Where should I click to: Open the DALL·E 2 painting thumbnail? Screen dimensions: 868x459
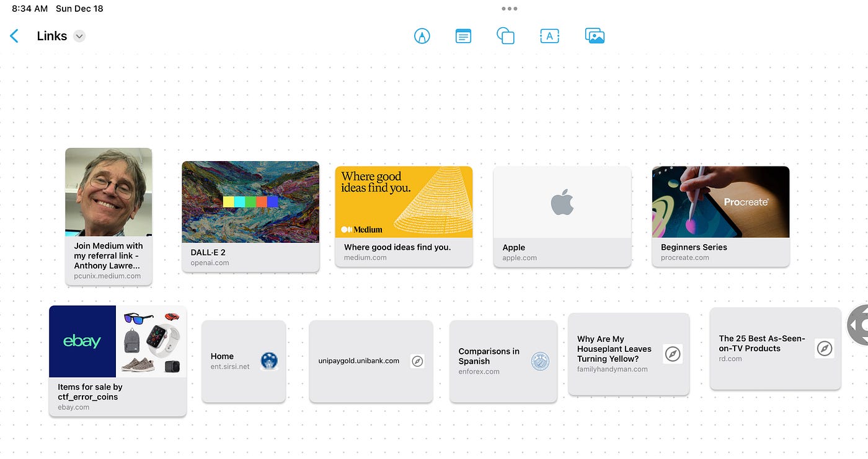click(x=250, y=202)
